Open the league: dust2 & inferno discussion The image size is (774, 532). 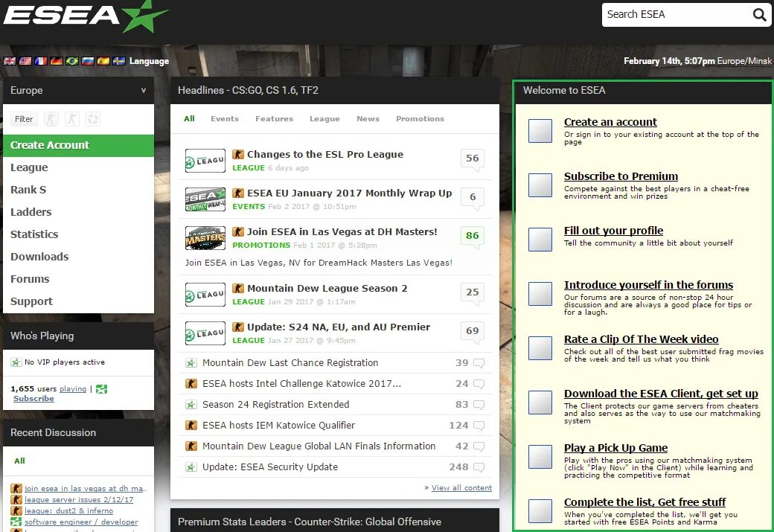click(x=68, y=510)
